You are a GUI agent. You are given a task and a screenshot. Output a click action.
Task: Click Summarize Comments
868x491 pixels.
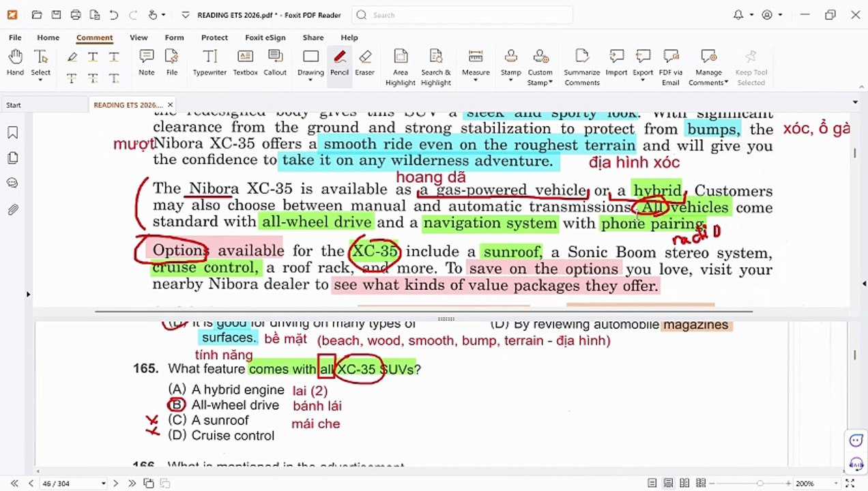pyautogui.click(x=582, y=68)
